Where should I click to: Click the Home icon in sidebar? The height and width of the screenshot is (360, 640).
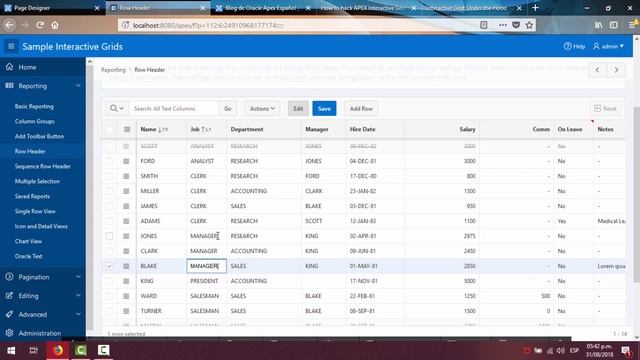coord(9,67)
